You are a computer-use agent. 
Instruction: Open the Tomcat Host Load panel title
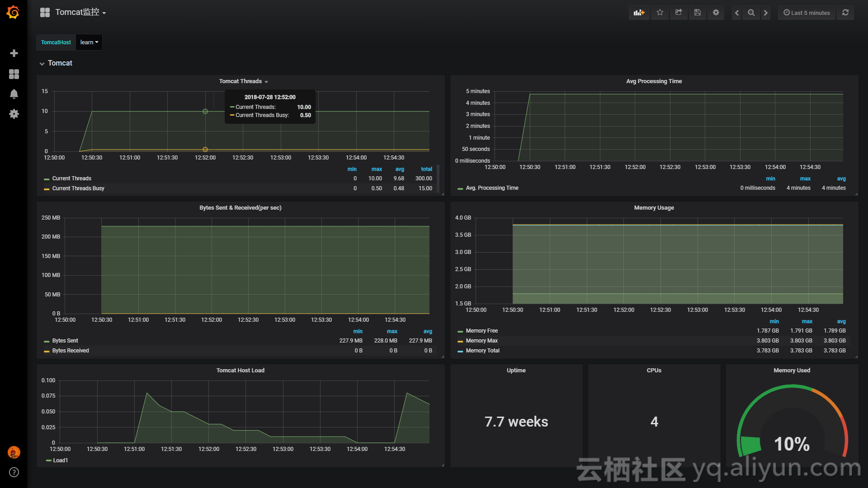(x=241, y=371)
